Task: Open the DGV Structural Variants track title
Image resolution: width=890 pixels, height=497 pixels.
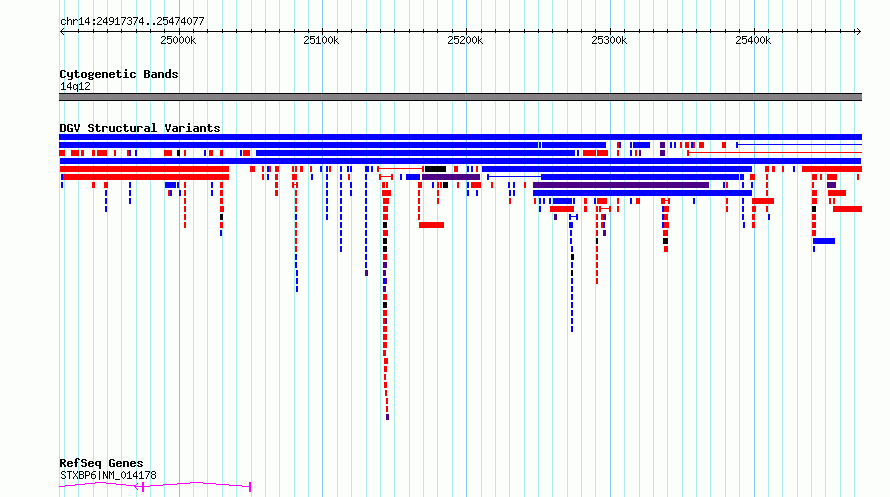Action: click(140, 128)
